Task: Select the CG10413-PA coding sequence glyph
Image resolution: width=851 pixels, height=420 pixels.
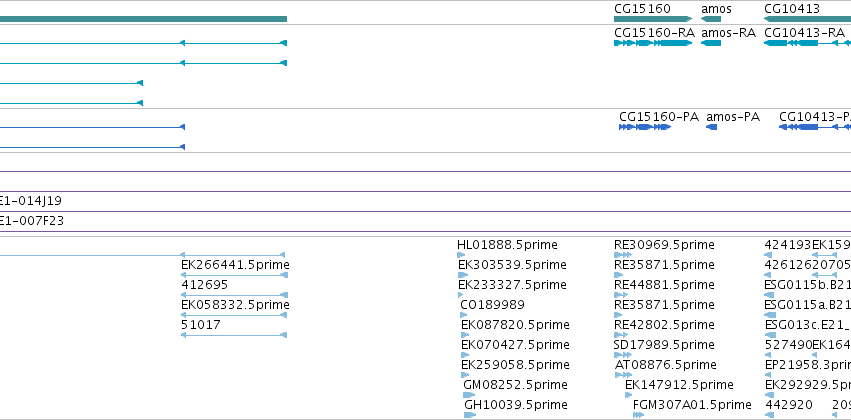Action: (815, 127)
